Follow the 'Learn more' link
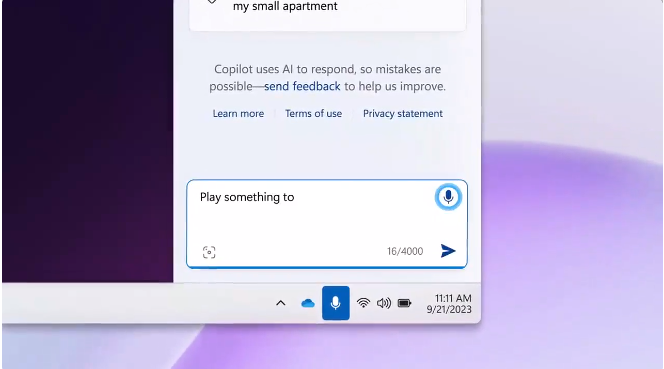Image resolution: width=664 pixels, height=369 pixels. (238, 114)
